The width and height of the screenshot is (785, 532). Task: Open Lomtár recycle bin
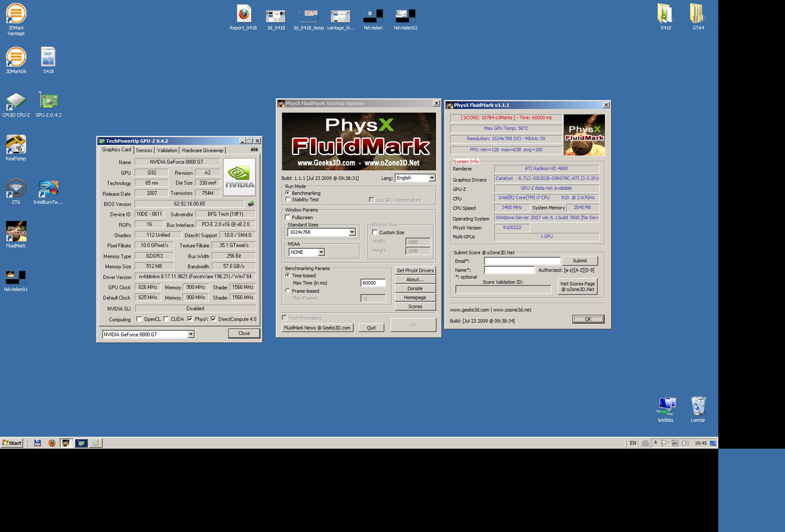coord(698,409)
